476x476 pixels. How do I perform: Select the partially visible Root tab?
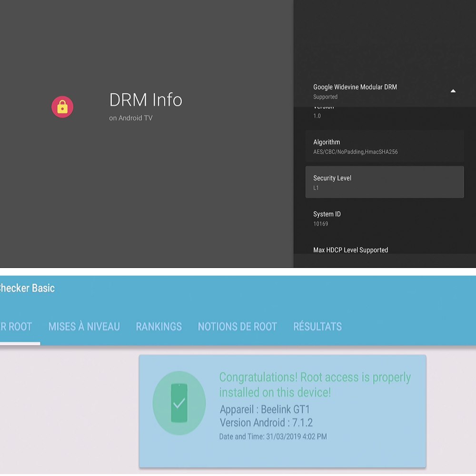(16, 327)
